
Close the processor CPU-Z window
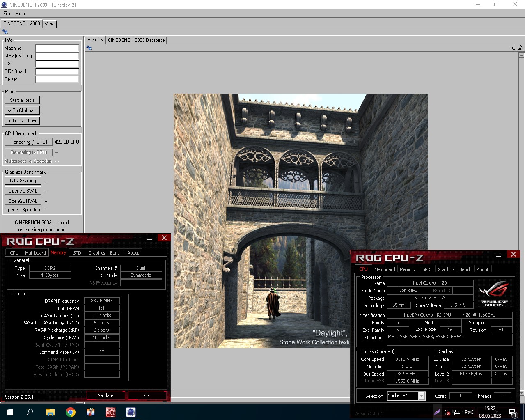click(514, 254)
